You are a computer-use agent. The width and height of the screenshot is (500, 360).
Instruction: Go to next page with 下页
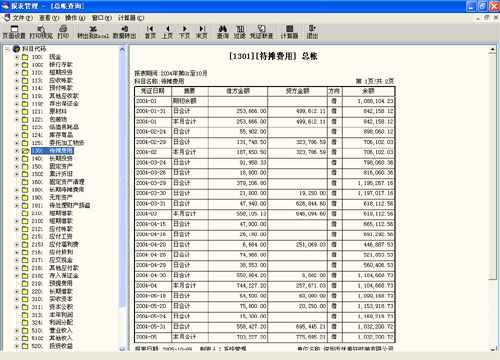[x=184, y=32]
